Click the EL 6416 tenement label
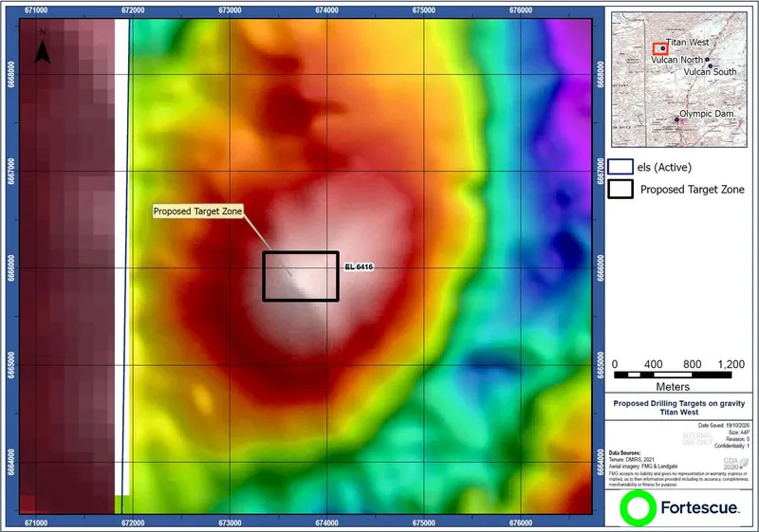 [x=359, y=266]
